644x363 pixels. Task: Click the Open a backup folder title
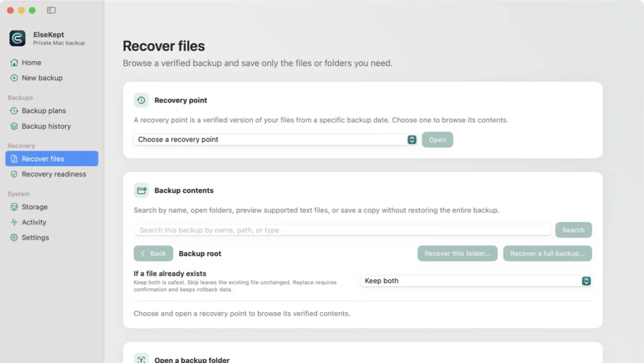coord(192,359)
